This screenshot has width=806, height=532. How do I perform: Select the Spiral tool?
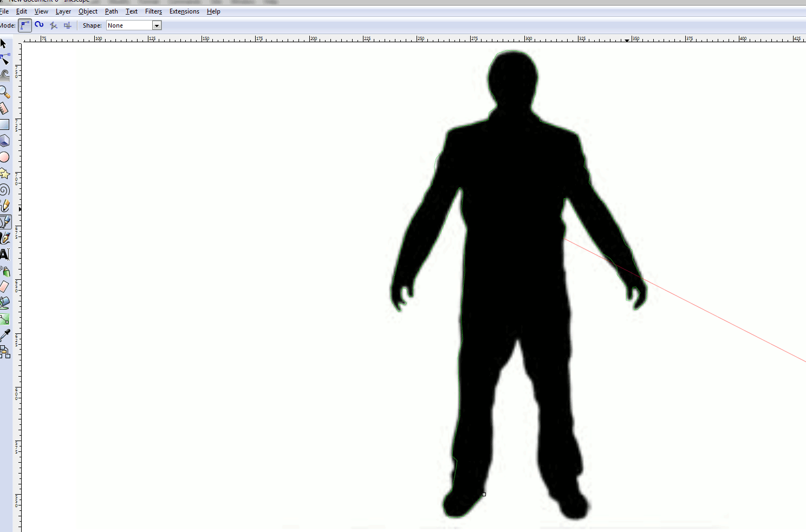[4, 189]
